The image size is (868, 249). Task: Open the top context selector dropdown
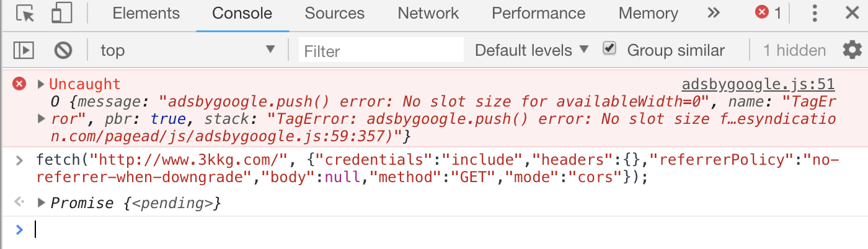click(x=187, y=50)
